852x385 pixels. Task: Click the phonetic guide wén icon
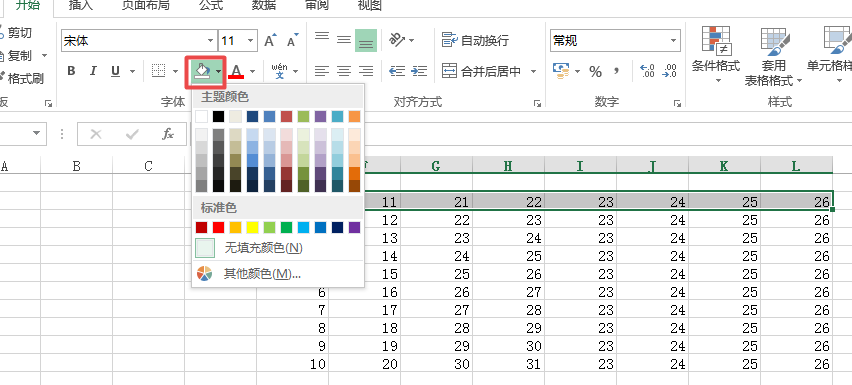point(280,71)
